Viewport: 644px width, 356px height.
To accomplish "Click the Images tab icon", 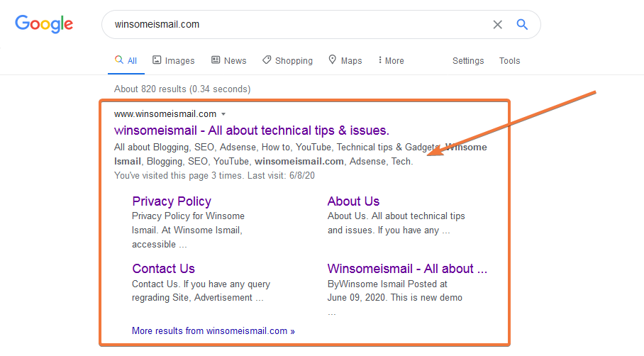I will point(157,60).
